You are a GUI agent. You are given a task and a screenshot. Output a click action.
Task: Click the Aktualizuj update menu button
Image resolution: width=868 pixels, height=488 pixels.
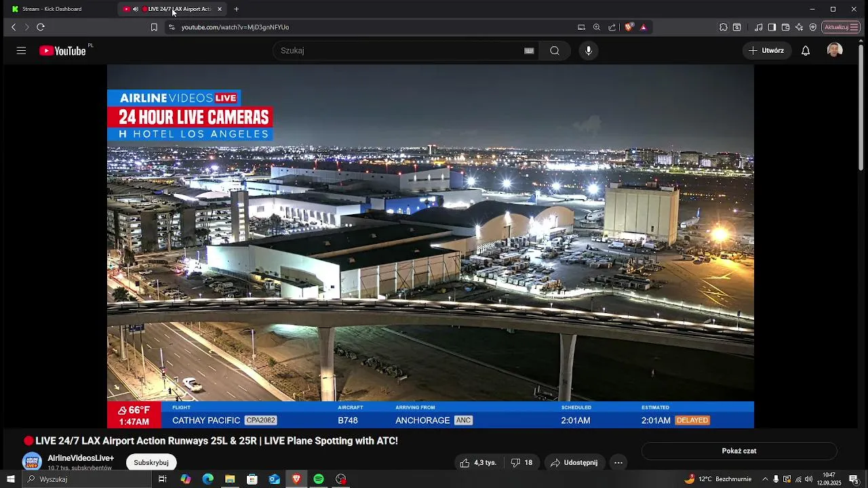click(841, 27)
